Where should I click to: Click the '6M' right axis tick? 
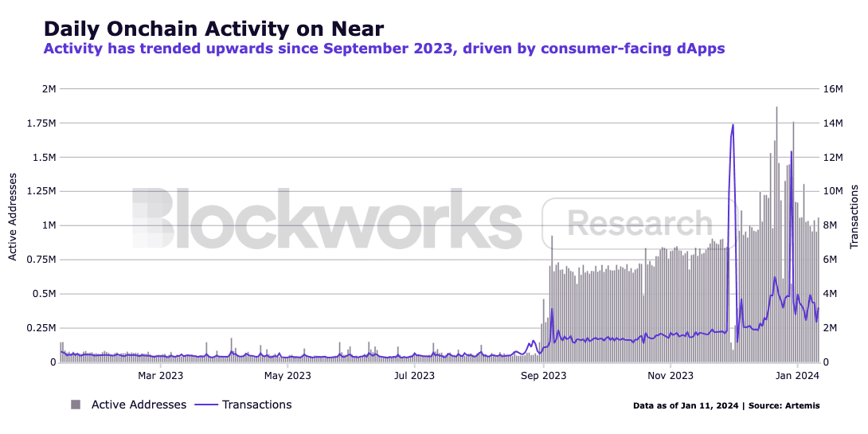tap(831, 260)
